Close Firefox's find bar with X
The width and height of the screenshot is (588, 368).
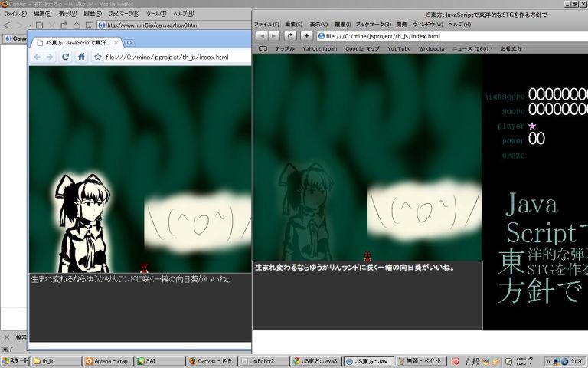tap(7, 337)
